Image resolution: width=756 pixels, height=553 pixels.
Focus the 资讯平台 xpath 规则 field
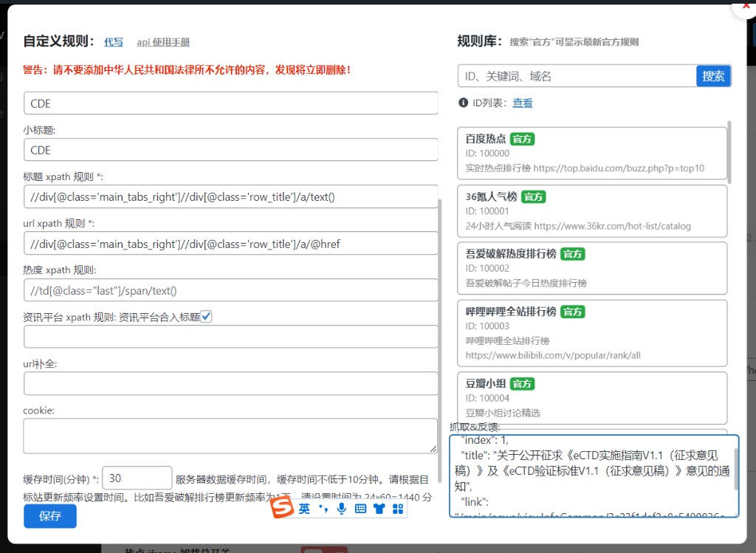231,337
